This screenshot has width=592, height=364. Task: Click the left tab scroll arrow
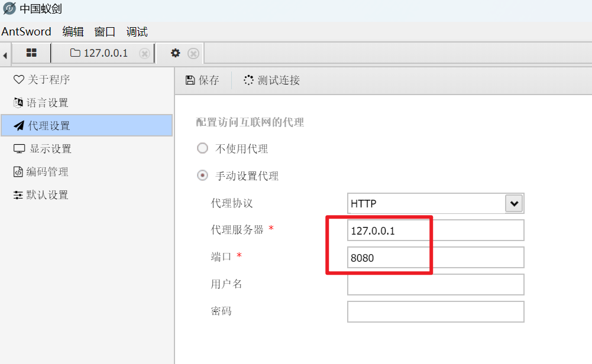point(5,56)
